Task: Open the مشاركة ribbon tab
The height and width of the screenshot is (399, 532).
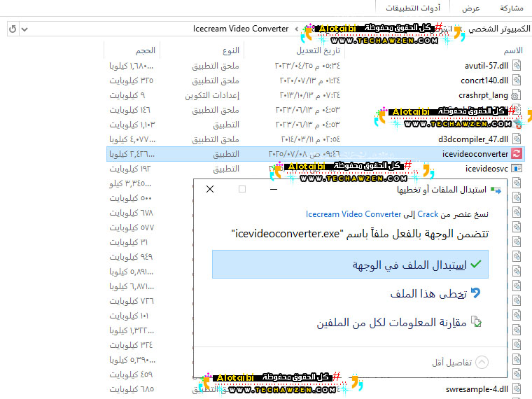Action: (x=512, y=8)
